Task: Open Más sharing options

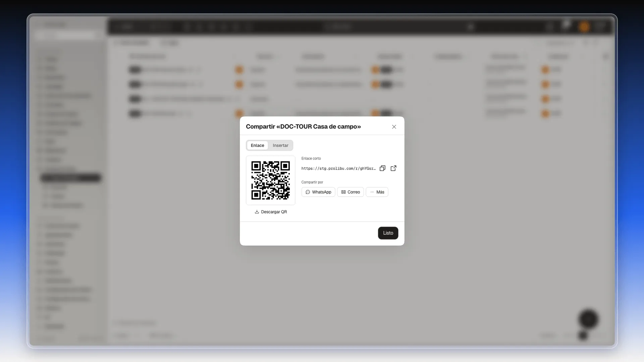Action: [x=377, y=192]
